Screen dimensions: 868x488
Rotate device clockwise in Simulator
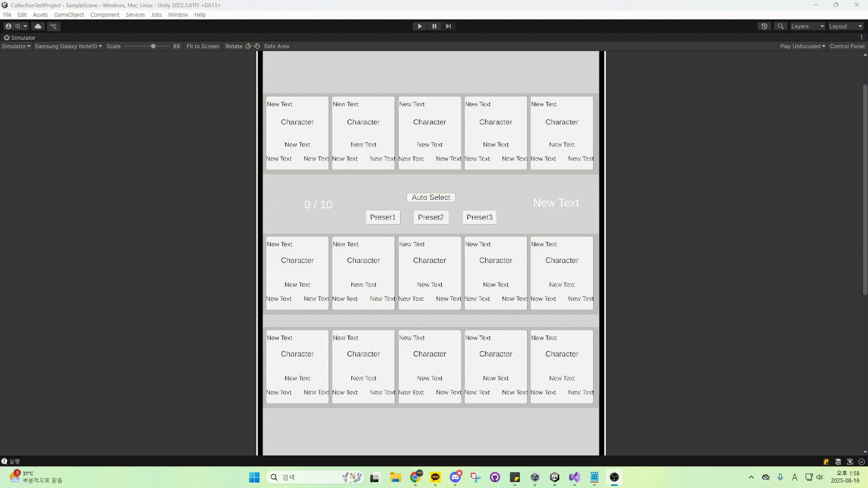[x=248, y=46]
